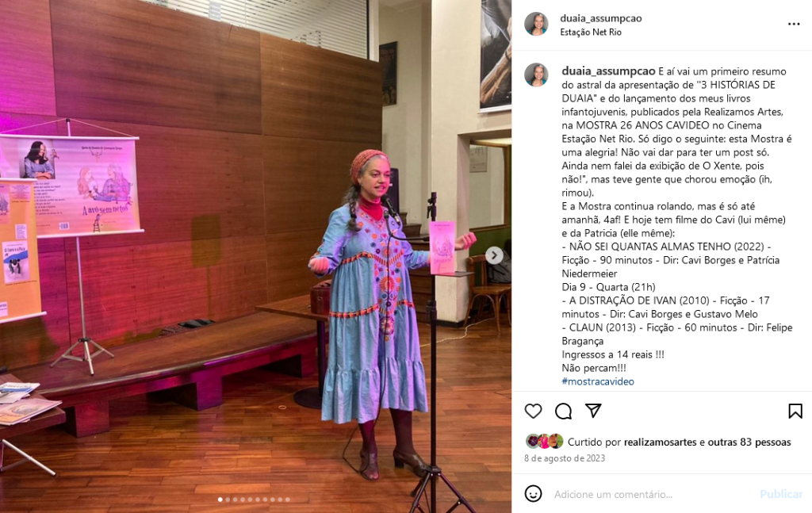Open more options three-dot menu
Viewport: 812px width, 513px height.
tap(794, 25)
